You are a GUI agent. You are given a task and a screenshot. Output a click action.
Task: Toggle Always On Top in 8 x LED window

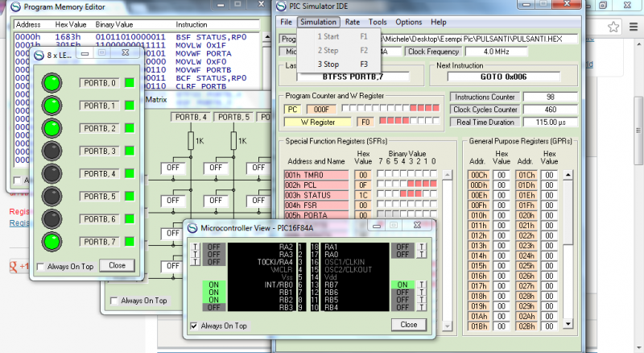tap(40, 267)
